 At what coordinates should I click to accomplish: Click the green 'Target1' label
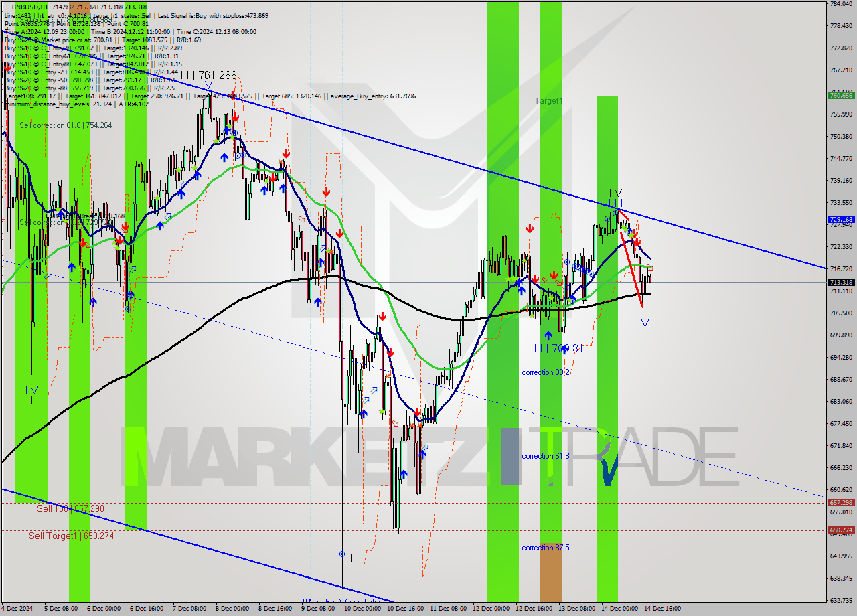point(549,100)
